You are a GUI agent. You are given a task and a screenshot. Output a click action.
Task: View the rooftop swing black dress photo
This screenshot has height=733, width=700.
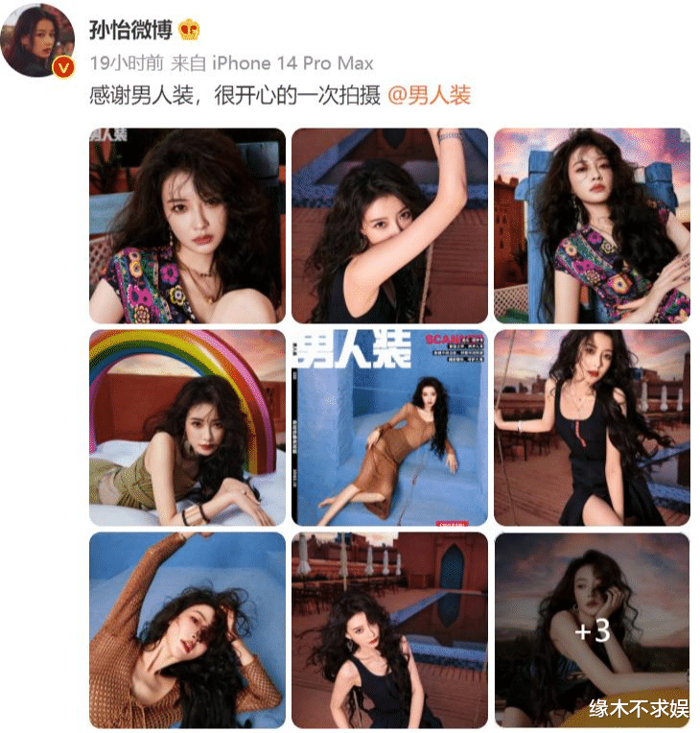click(592, 428)
